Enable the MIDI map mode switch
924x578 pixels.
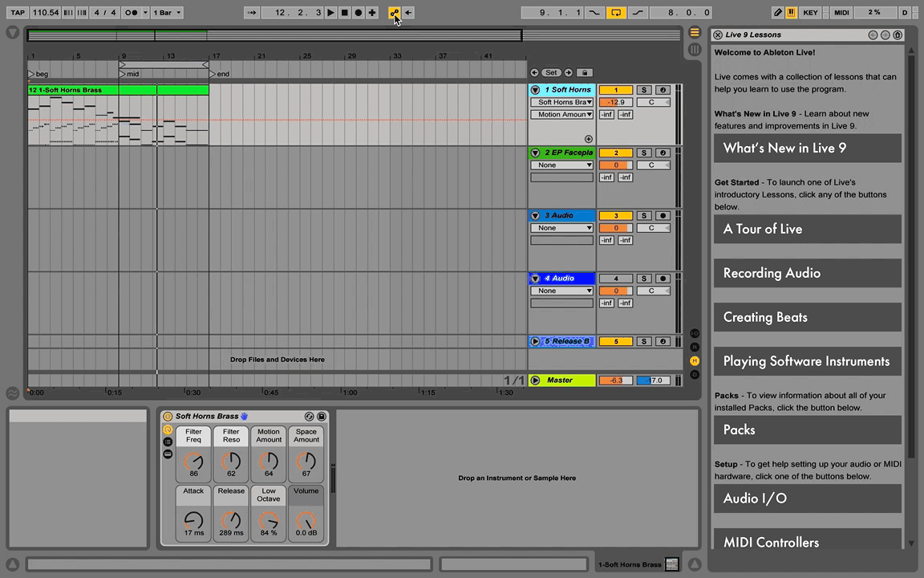pyautogui.click(x=841, y=12)
